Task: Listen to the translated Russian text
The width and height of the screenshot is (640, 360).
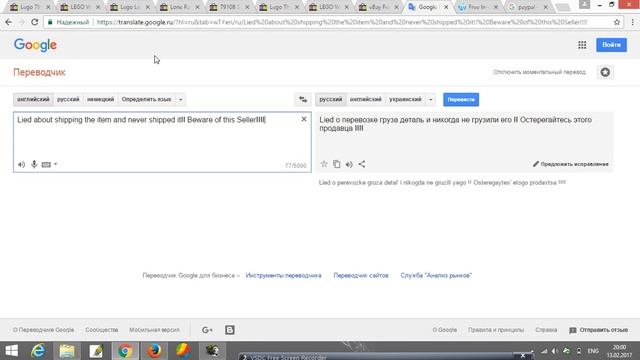Action: click(349, 164)
